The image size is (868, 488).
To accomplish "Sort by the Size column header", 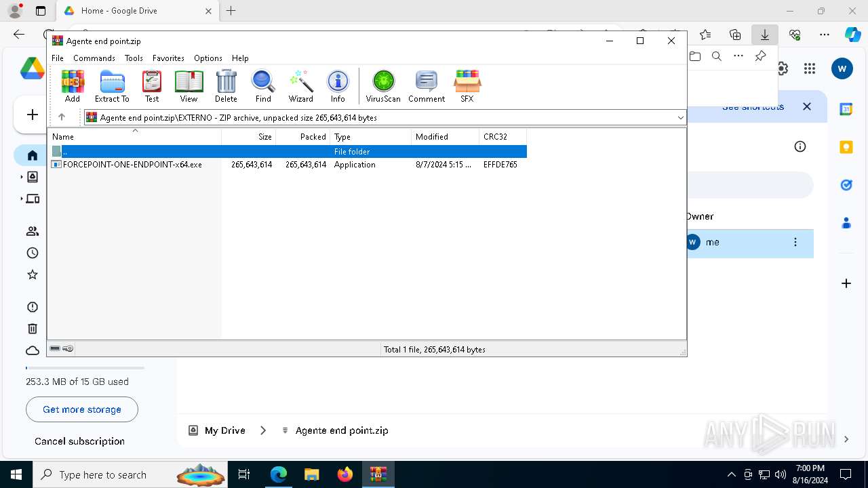I will tap(249, 137).
